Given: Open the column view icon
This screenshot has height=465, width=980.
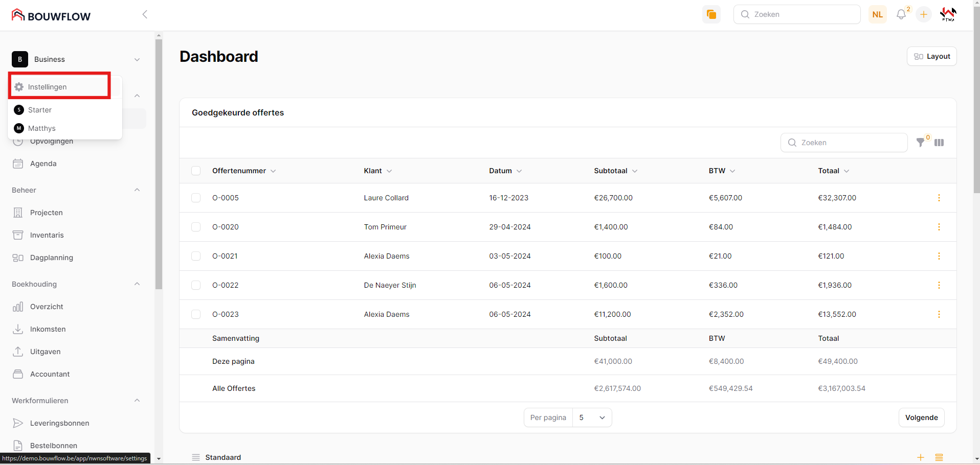Looking at the screenshot, I should click(x=939, y=143).
